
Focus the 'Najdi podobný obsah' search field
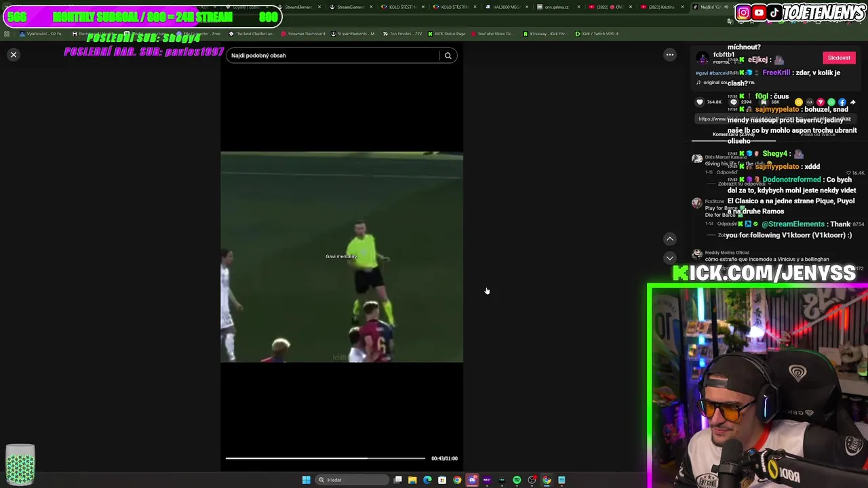pos(334,56)
